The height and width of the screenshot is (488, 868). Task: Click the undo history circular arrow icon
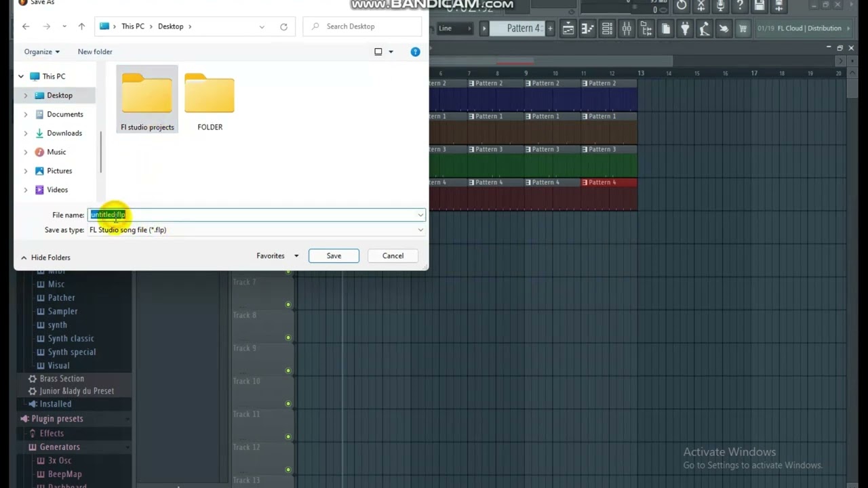tap(682, 6)
